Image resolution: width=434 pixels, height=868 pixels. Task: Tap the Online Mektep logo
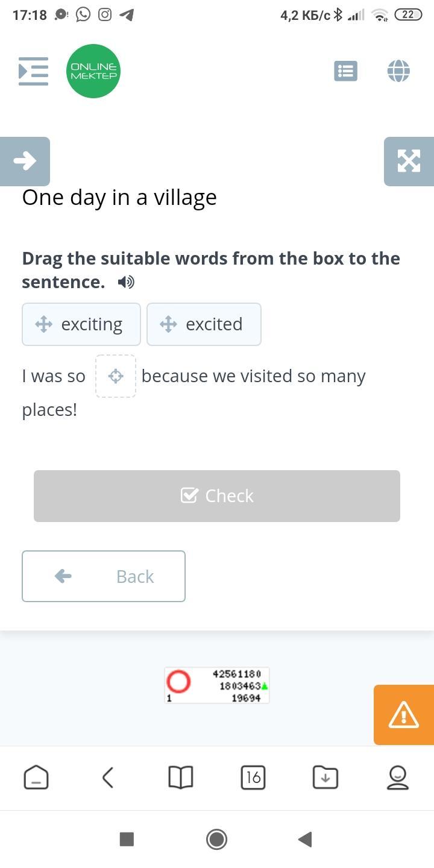point(93,71)
